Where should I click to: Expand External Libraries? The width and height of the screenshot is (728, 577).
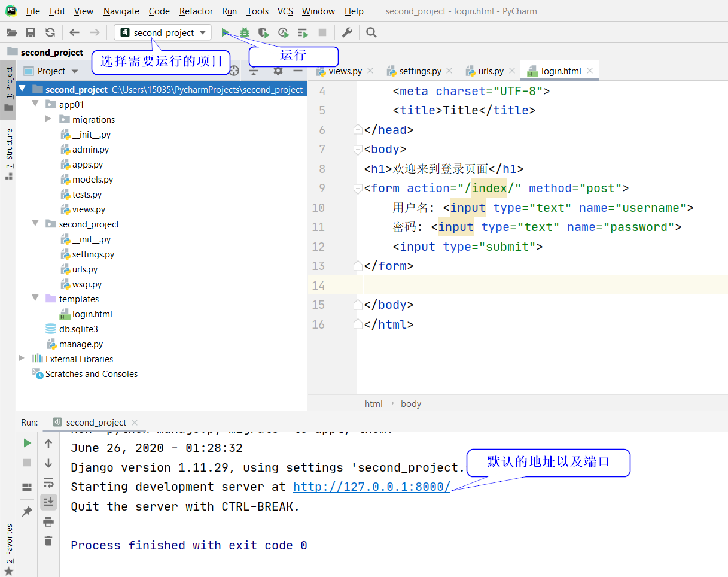[22, 359]
